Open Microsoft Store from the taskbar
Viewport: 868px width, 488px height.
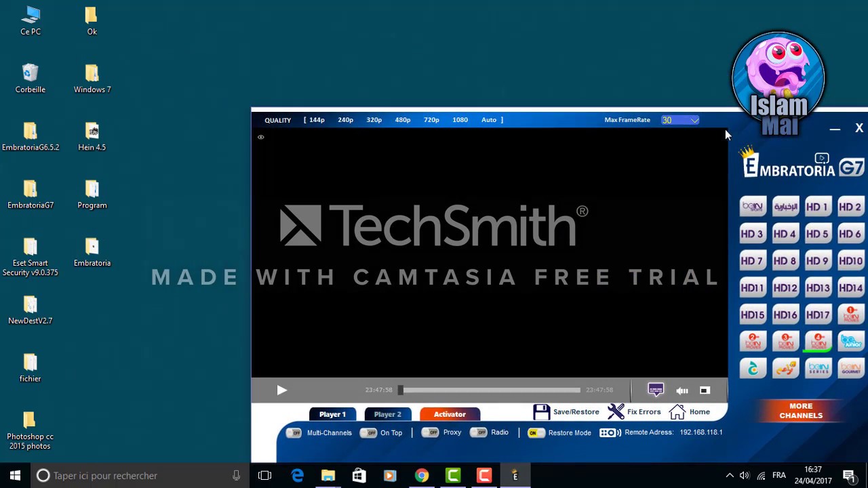(x=359, y=476)
